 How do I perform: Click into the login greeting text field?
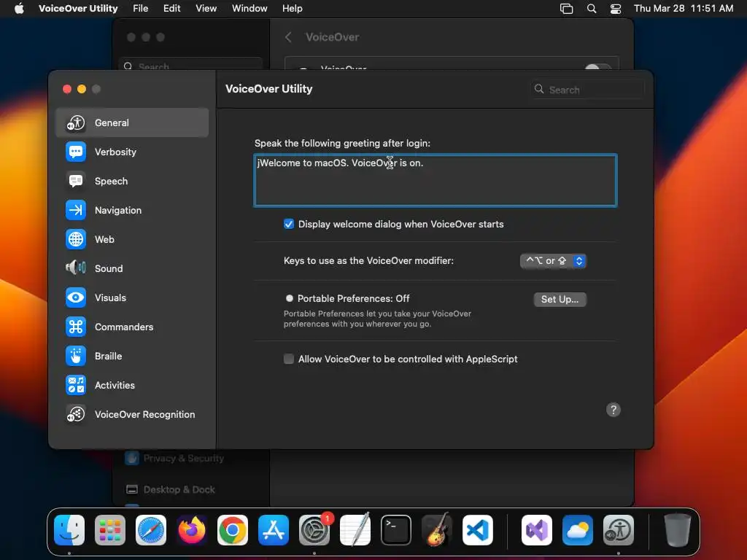436,180
